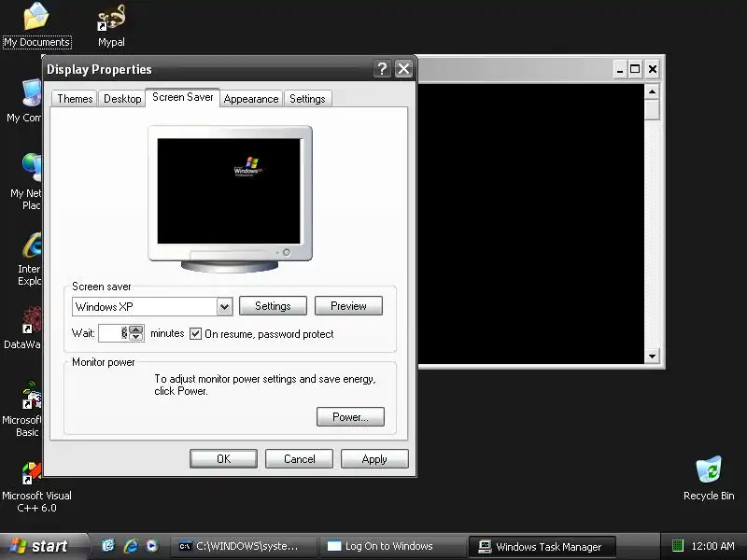
Task: Open the DataWa desktop shortcut
Action: point(22,328)
